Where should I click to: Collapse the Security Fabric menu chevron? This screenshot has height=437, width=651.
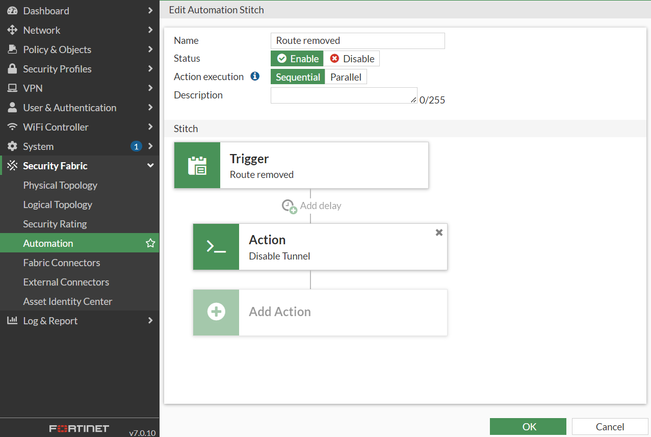[150, 166]
